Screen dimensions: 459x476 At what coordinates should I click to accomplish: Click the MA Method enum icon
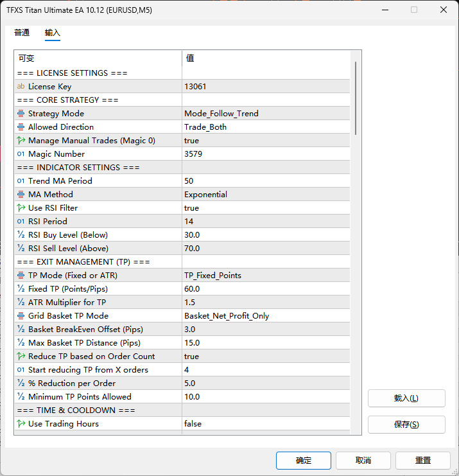(x=21, y=195)
